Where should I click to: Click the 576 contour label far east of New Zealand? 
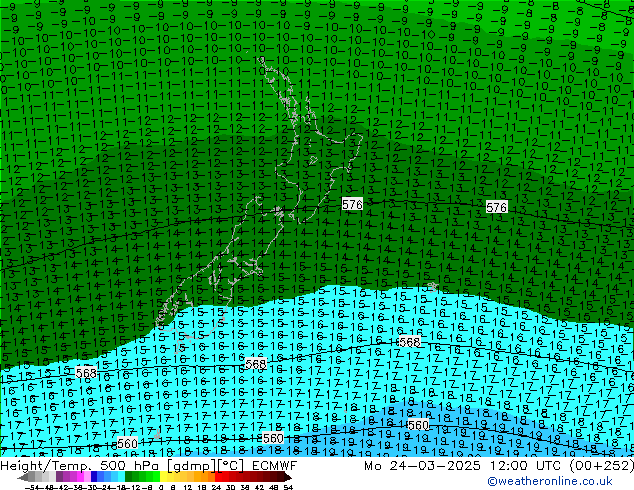pos(497,207)
